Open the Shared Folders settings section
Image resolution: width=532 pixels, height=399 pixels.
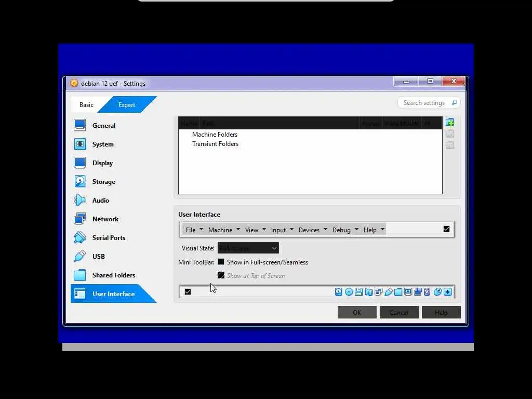[x=114, y=275]
